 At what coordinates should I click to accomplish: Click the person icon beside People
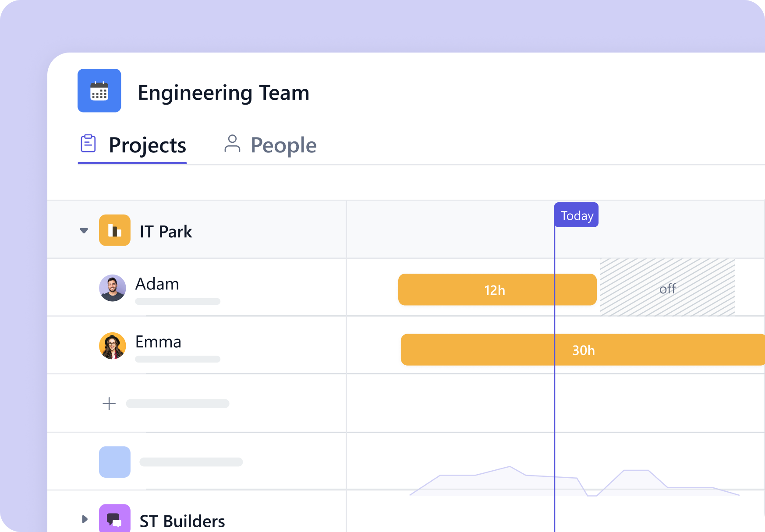click(x=232, y=144)
